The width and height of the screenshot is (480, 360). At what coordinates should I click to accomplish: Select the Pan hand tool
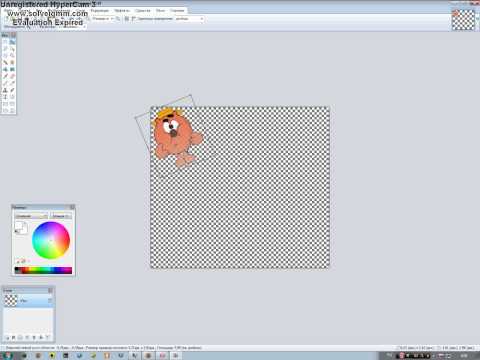pyautogui.click(x=12, y=62)
